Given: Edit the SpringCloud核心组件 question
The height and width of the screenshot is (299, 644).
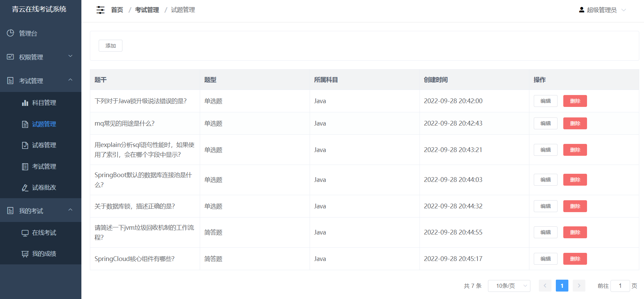Looking at the screenshot, I should [545, 259].
